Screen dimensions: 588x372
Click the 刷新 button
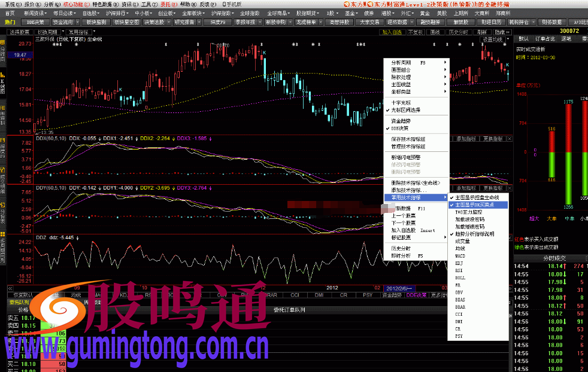point(481,32)
